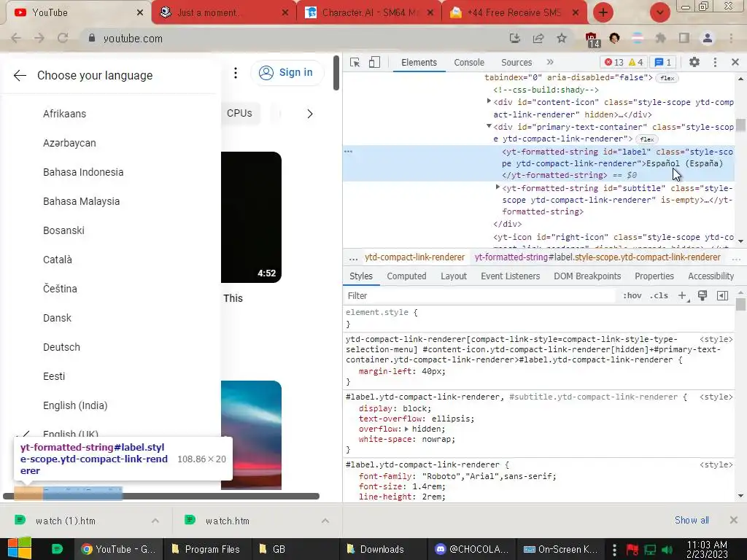The image size is (747, 560).
Task: Show more DevTools tabs
Action: point(550,62)
